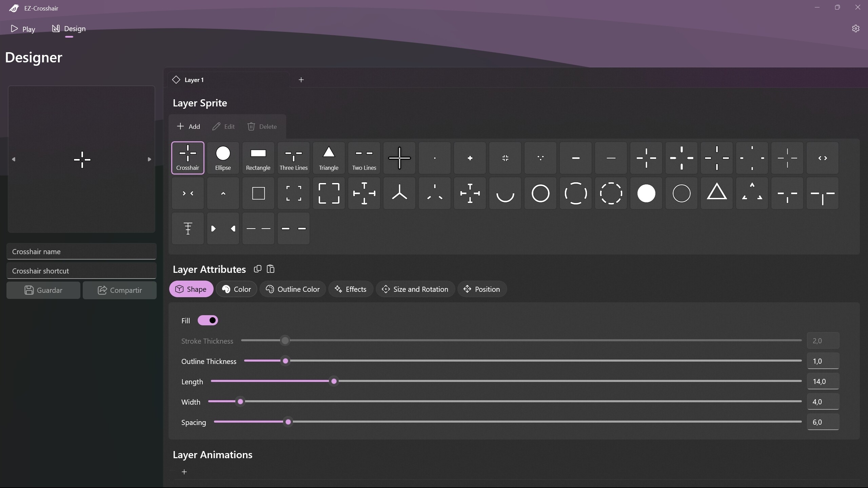Choose the Rectangle sprite shape
The image size is (868, 488).
pyautogui.click(x=258, y=158)
